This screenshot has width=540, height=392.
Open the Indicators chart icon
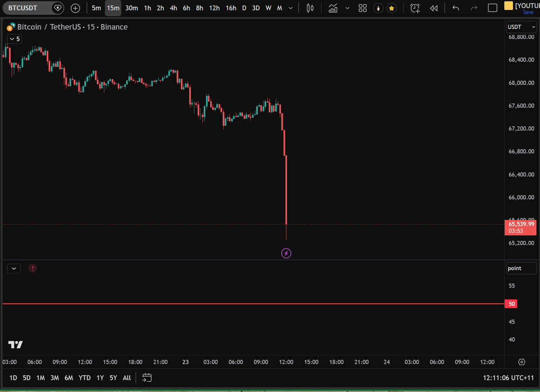(333, 8)
